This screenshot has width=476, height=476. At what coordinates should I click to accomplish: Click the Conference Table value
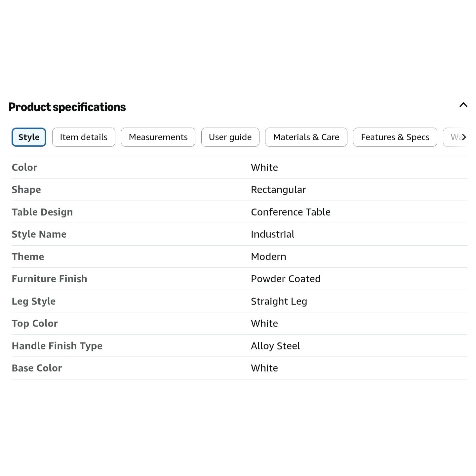tap(291, 212)
